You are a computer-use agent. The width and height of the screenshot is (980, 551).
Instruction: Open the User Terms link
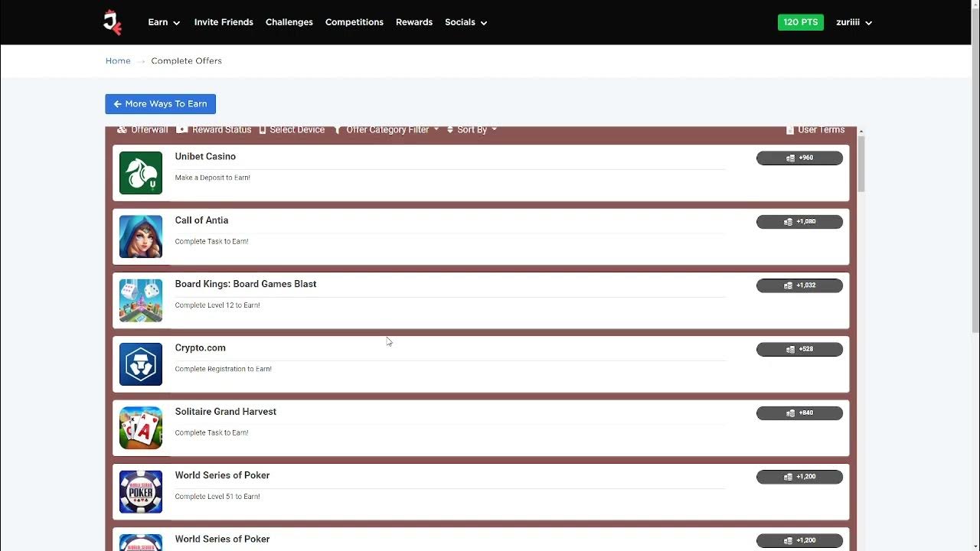[x=815, y=130]
